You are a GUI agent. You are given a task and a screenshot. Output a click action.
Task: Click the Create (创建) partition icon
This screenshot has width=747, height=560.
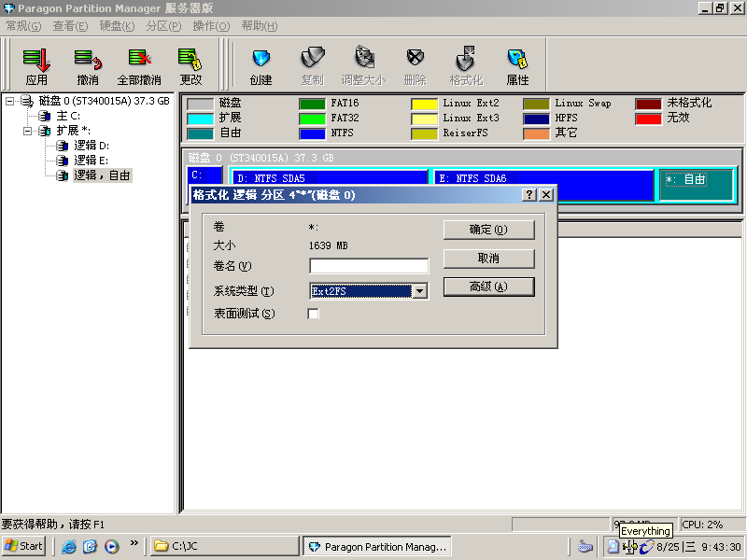point(261,59)
